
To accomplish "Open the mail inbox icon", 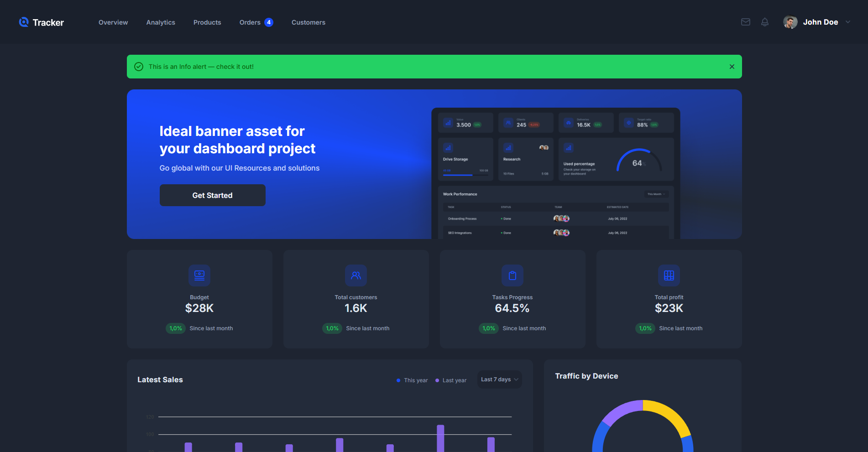I will (x=746, y=22).
